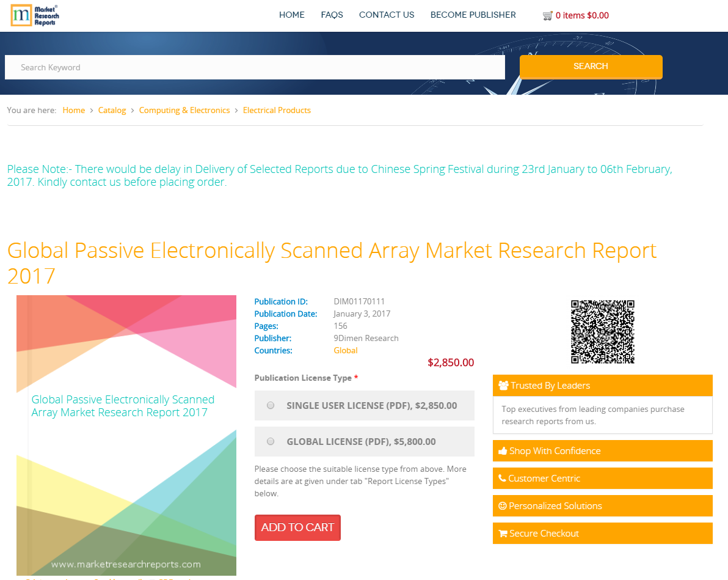
Task: Select Single User License radio button
Action: pyautogui.click(x=271, y=405)
